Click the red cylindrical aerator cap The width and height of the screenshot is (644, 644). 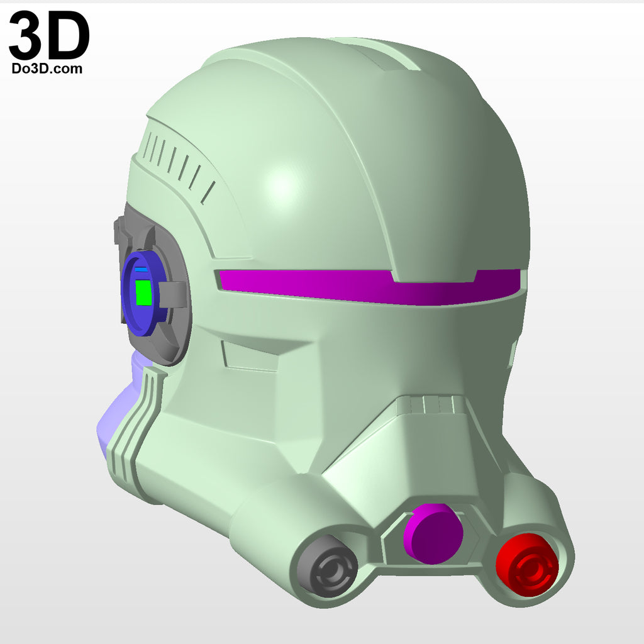pyautogui.click(x=527, y=565)
